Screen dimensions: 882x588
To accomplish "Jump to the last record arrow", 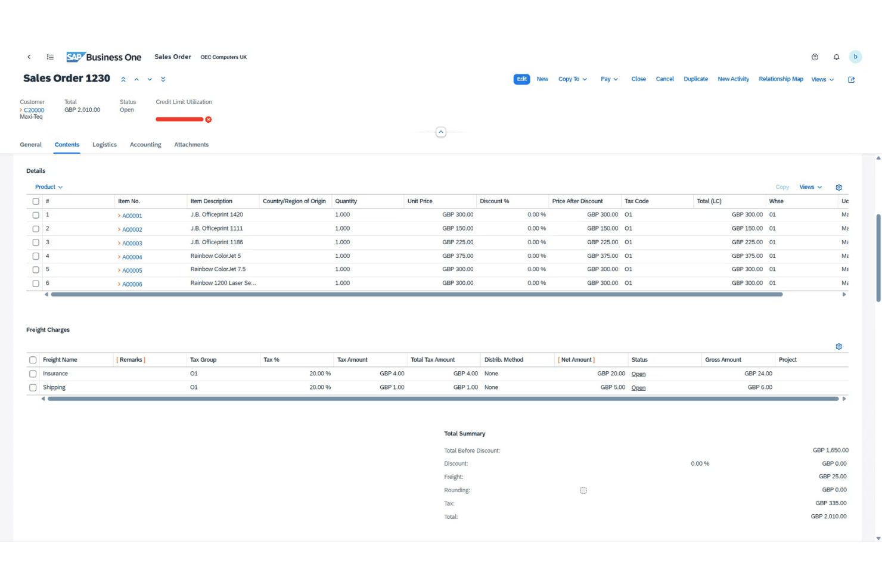I will click(163, 79).
